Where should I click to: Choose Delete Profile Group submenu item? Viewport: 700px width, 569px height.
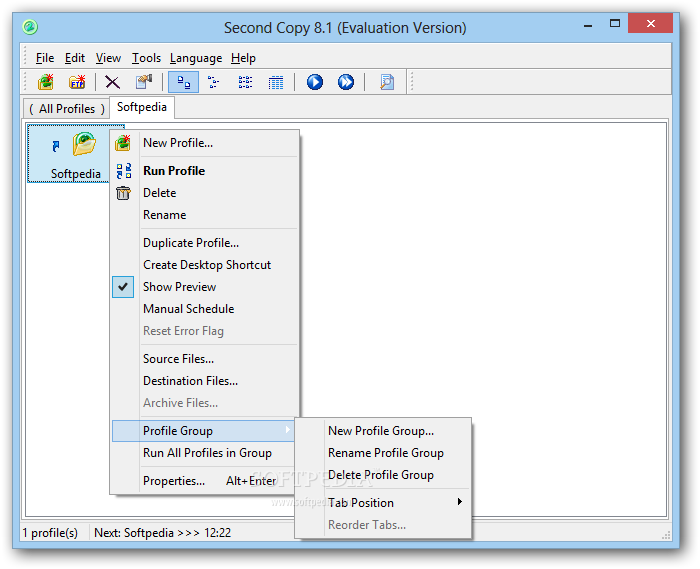(383, 475)
